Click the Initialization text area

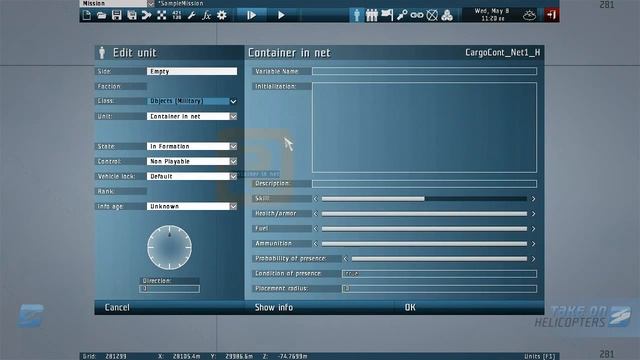[424, 127]
